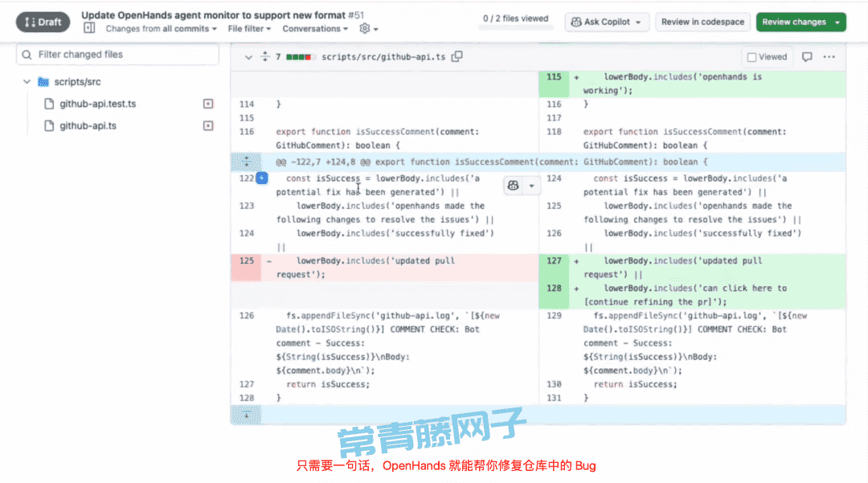
Task: Click added line number 127
Action: pos(554,260)
